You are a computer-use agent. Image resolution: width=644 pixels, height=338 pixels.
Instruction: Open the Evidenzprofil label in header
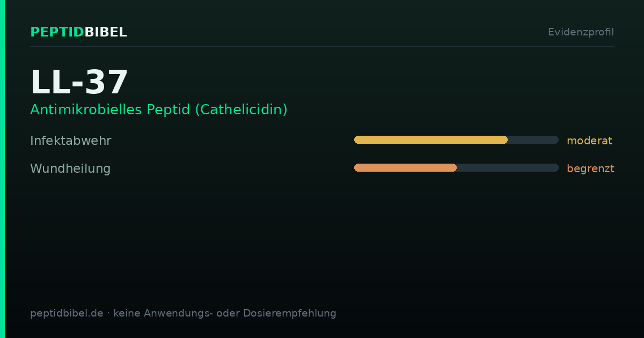coord(581,32)
